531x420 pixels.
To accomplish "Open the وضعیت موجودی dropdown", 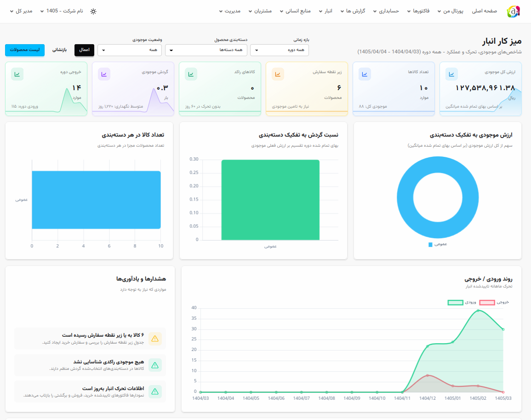I will (x=130, y=50).
